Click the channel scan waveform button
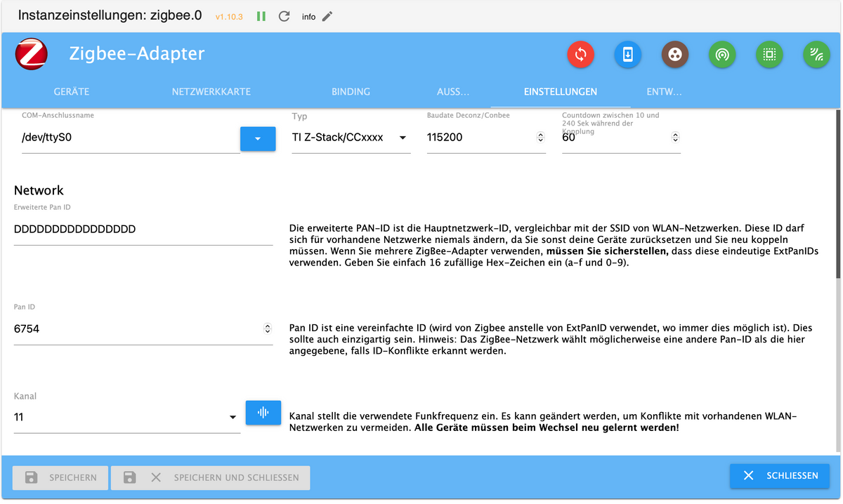Viewport: 843px width, 504px height. coord(263,413)
